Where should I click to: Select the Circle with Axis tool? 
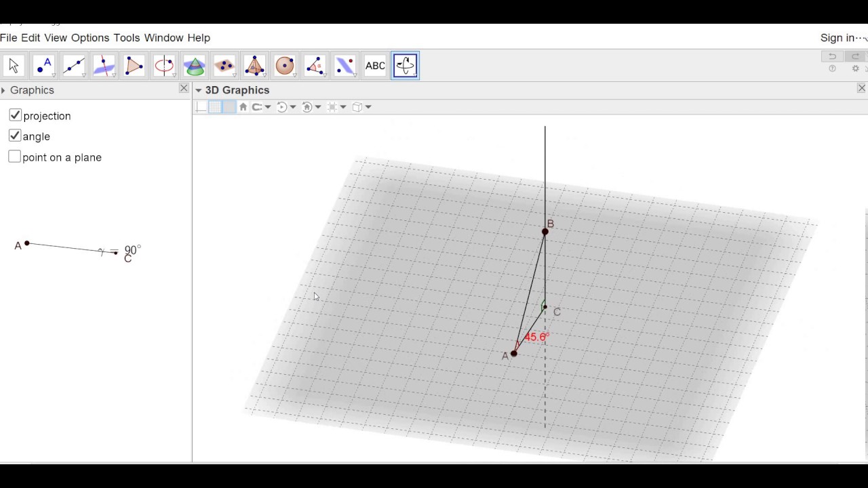(164, 66)
